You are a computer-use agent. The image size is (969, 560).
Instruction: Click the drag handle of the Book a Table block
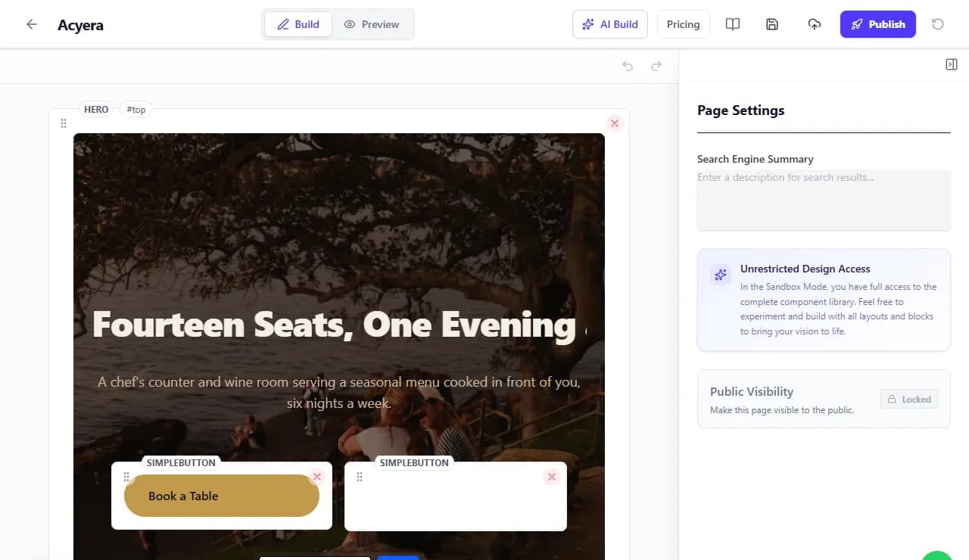126,477
